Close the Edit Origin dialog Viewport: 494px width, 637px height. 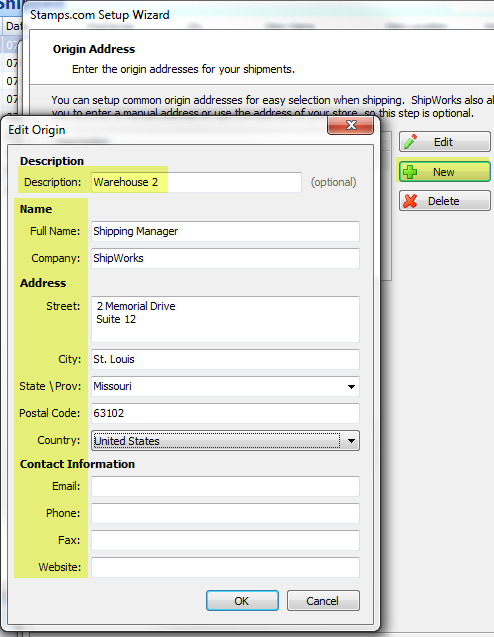pos(351,125)
